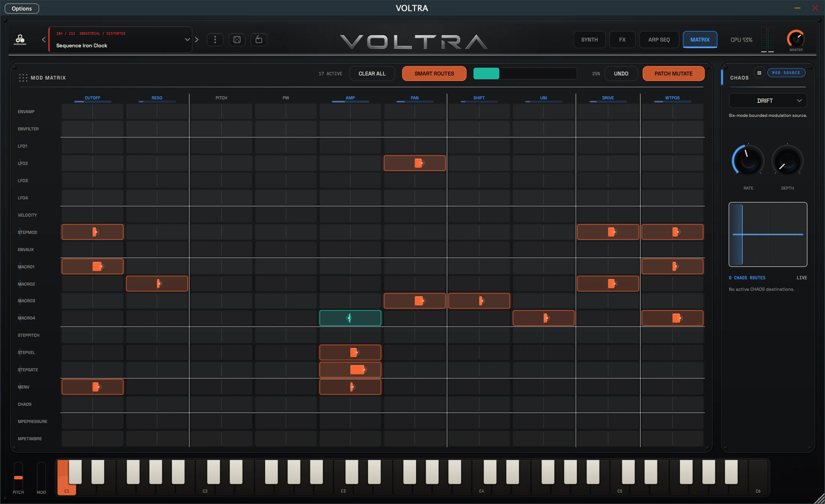Click the CLEAR ALL button
825x504 pixels.
(372, 73)
